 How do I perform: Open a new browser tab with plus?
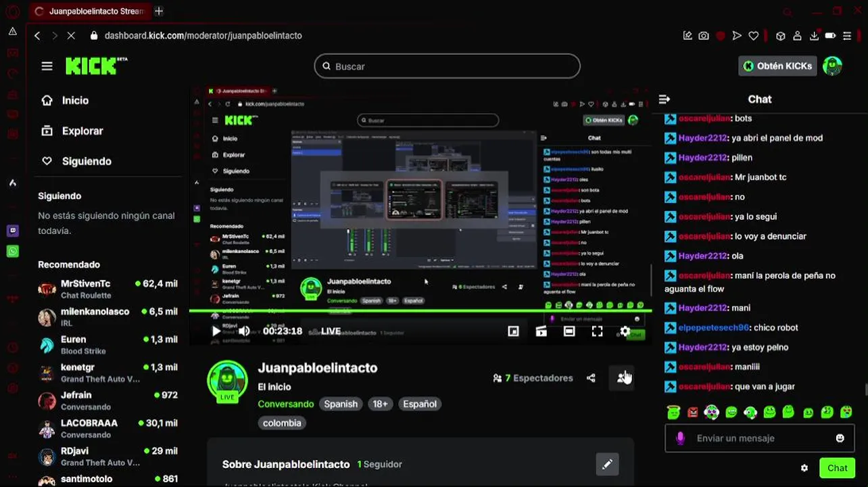159,11
